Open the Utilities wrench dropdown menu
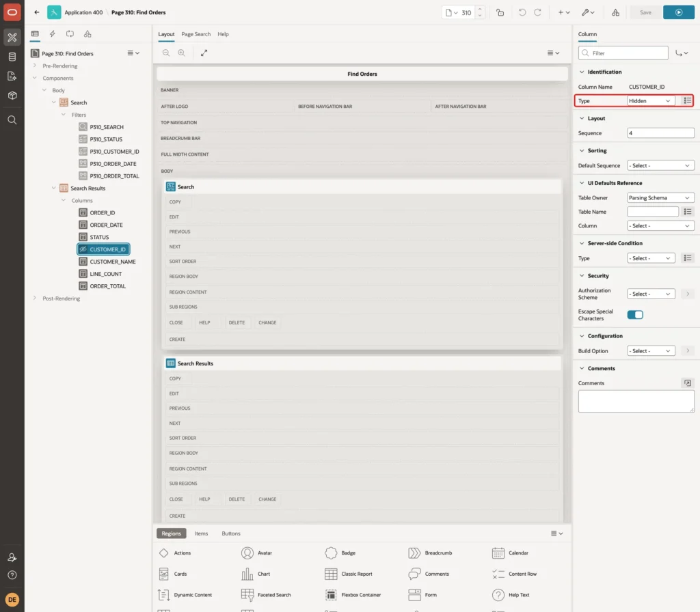This screenshot has width=700, height=612. coord(587,12)
